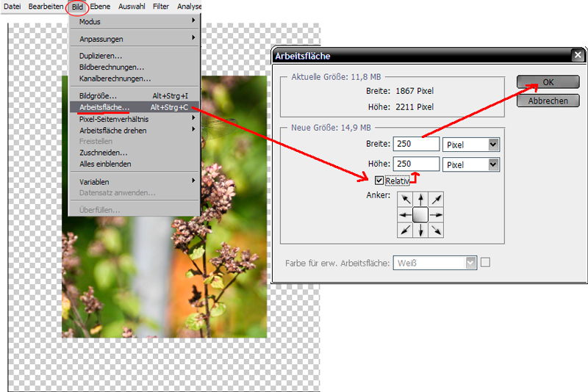
Task: Click the canvas extension color swatch
Action: point(485,262)
